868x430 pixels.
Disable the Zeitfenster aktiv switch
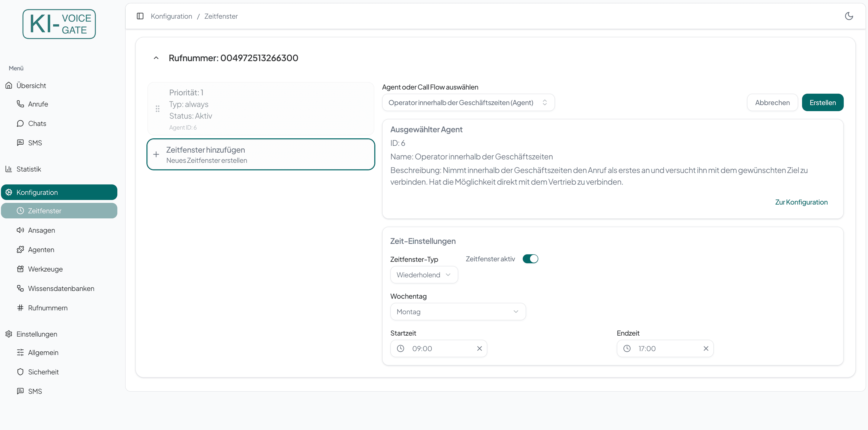tap(530, 259)
